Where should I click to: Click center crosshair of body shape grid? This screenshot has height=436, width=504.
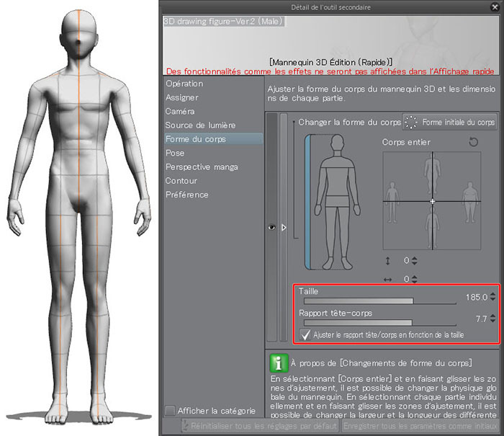point(432,202)
